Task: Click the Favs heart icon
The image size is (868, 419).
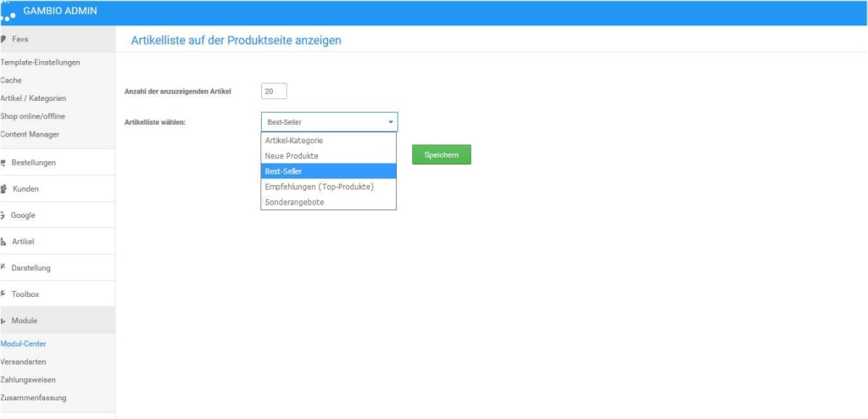Action: pos(3,39)
